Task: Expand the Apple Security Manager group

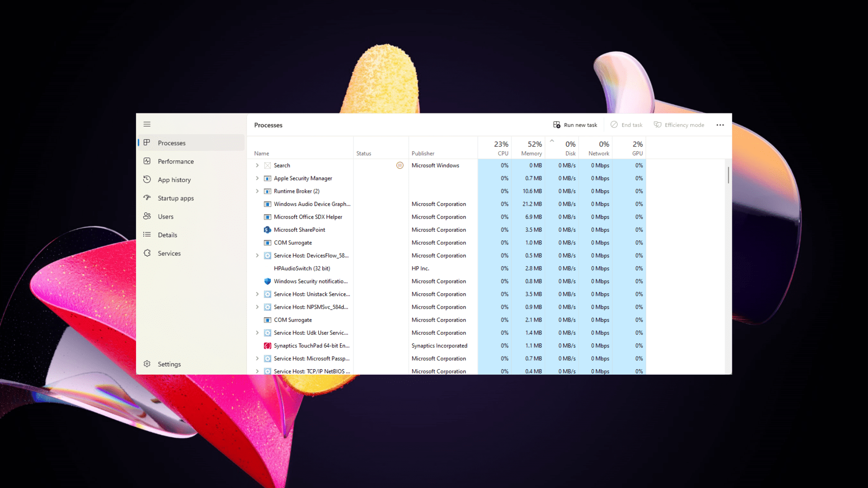Action: (x=257, y=178)
